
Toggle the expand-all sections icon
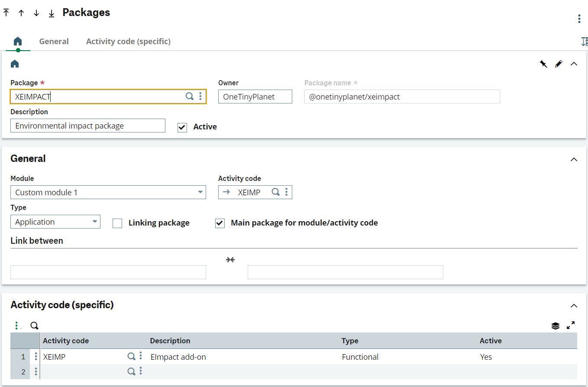pyautogui.click(x=584, y=42)
